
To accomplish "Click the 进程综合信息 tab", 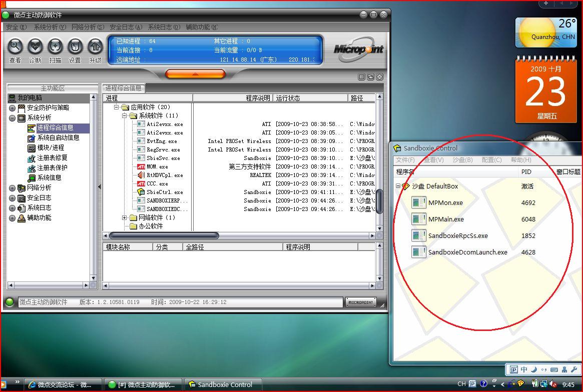I will coord(124,88).
